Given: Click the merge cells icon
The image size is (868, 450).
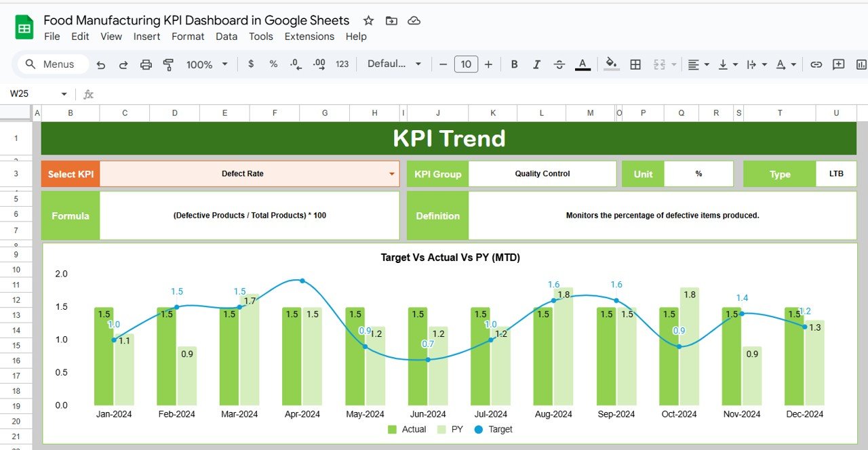Looking at the screenshot, I should tap(658, 64).
